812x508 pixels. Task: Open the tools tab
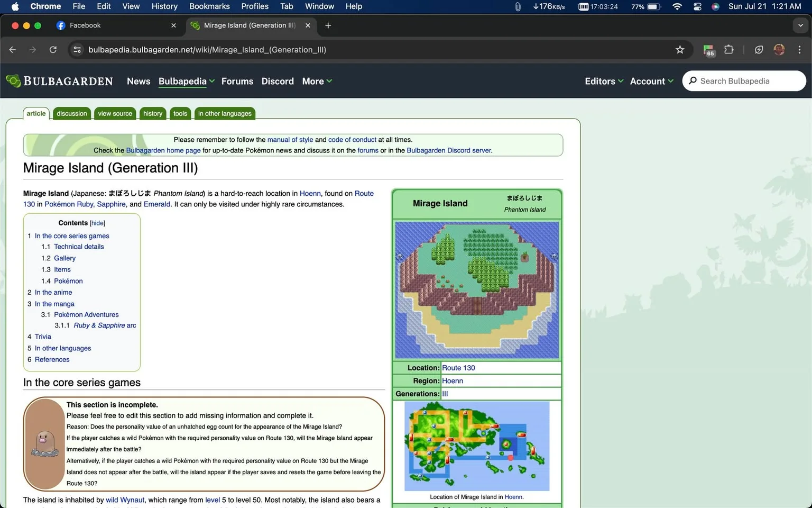point(180,113)
